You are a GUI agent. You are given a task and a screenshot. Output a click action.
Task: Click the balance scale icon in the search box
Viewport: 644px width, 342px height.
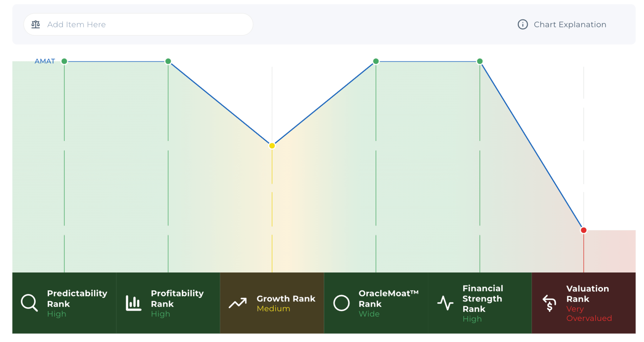36,24
